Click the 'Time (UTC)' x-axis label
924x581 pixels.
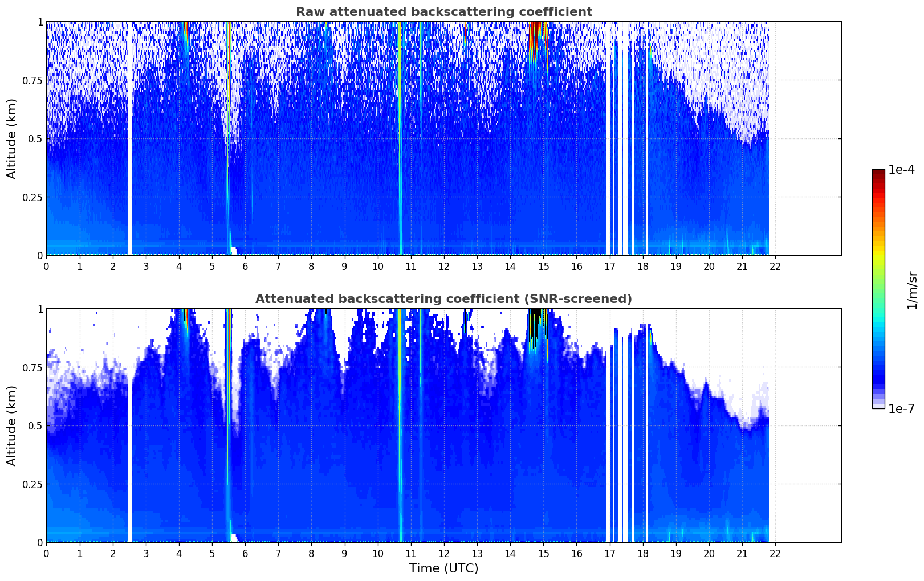pyautogui.click(x=443, y=568)
